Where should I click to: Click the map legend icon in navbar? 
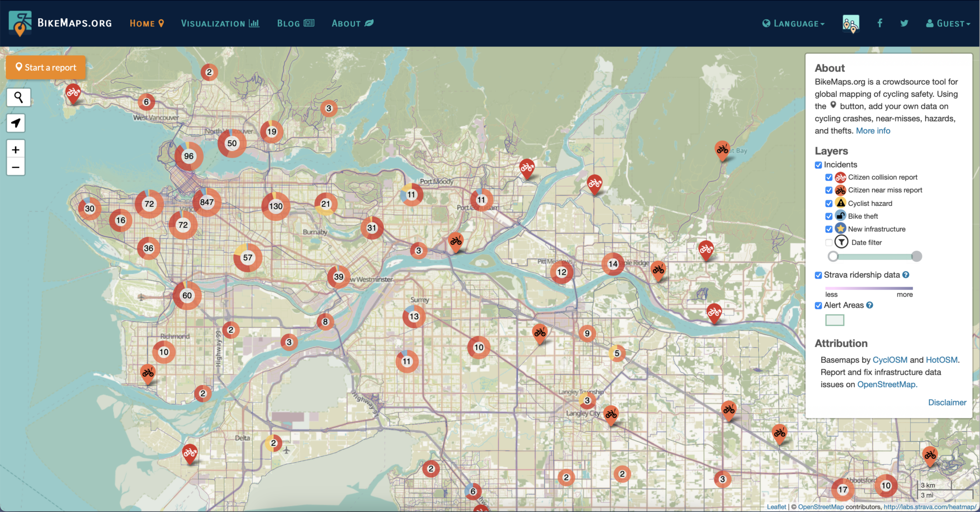[x=850, y=23]
